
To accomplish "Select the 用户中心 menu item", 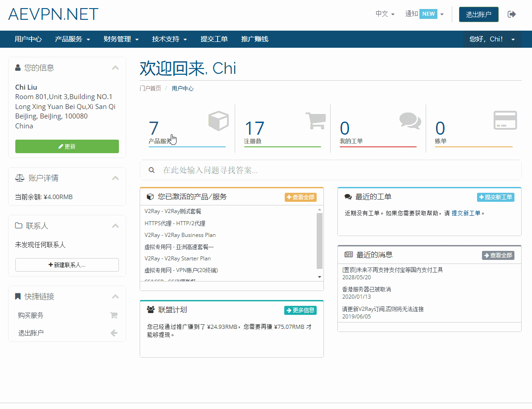I will tap(28, 39).
